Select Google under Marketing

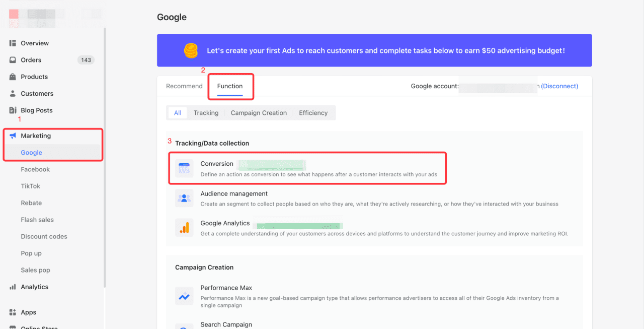(31, 153)
